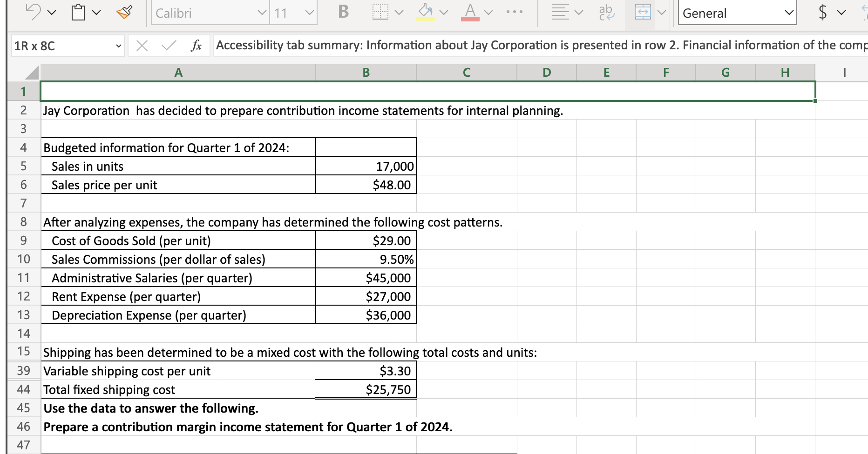868x454 pixels.
Task: Open the font name dropdown arrow
Action: [x=263, y=13]
